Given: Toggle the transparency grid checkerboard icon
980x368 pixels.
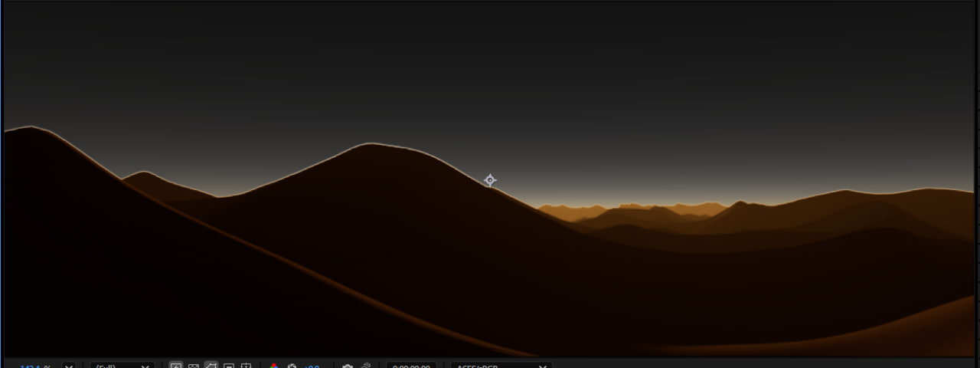Looking at the screenshot, I should [194, 366].
